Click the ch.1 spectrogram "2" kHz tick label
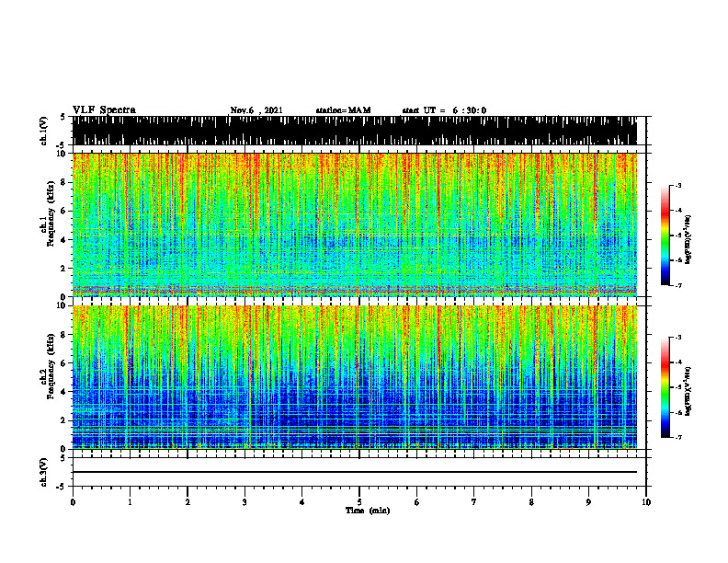This screenshot has height=563, width=728. [63, 269]
